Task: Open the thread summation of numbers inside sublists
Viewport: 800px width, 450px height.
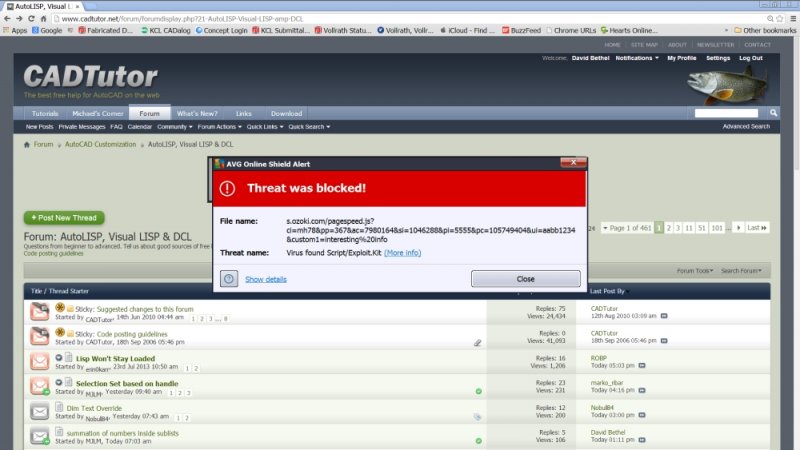Action: point(122,433)
